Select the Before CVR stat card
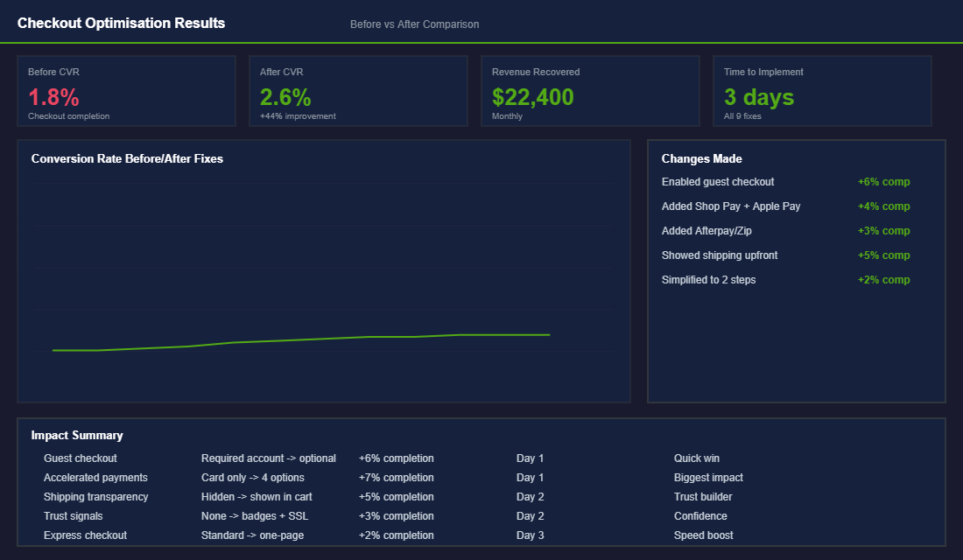963x560 pixels. (126, 90)
